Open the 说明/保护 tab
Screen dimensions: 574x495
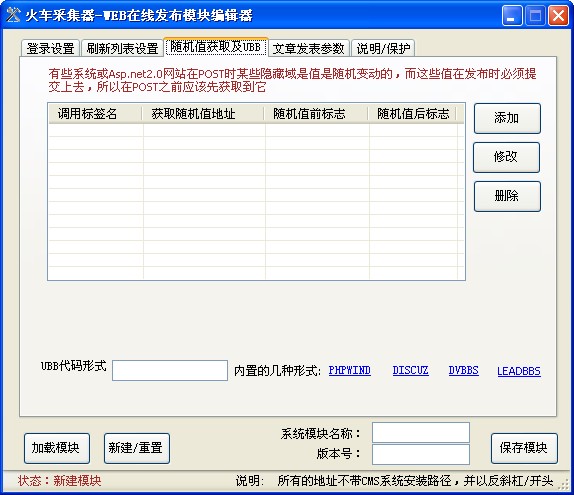point(383,48)
